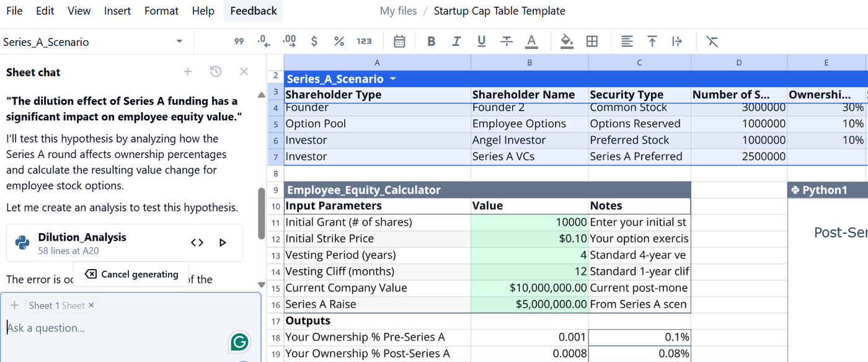Open the Insert menu
The image size is (868, 362).
(x=117, y=11)
